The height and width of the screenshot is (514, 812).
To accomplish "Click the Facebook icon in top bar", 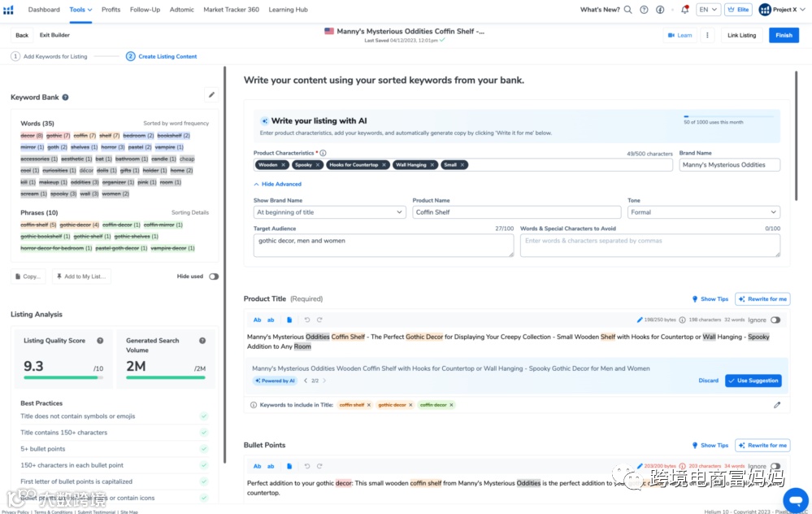I will tap(660, 9).
